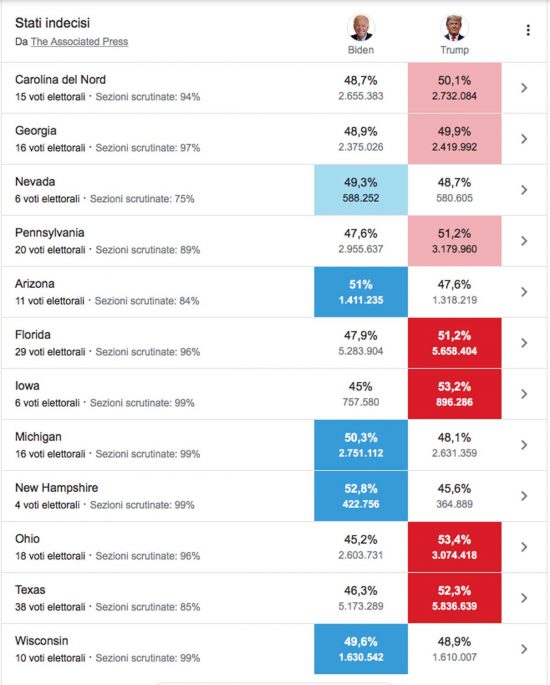Image resolution: width=550 pixels, height=685 pixels.
Task: Click Biden's blue 51% Arizona cell
Action: tap(361, 292)
